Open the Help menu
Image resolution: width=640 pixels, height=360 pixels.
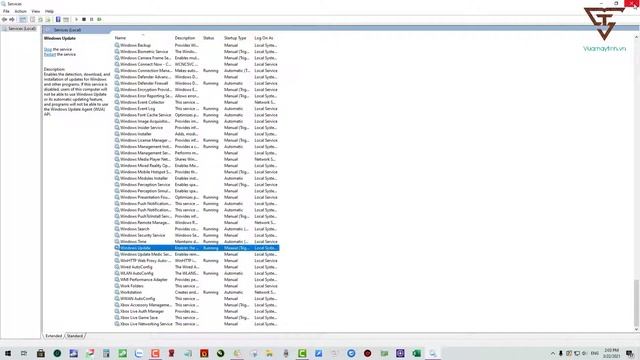pos(49,11)
